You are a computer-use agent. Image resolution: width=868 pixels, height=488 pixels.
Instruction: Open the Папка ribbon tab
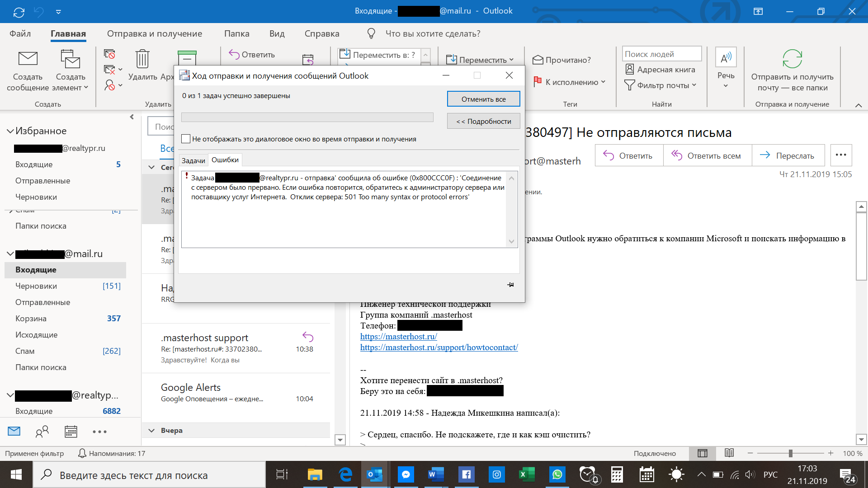[236, 33]
